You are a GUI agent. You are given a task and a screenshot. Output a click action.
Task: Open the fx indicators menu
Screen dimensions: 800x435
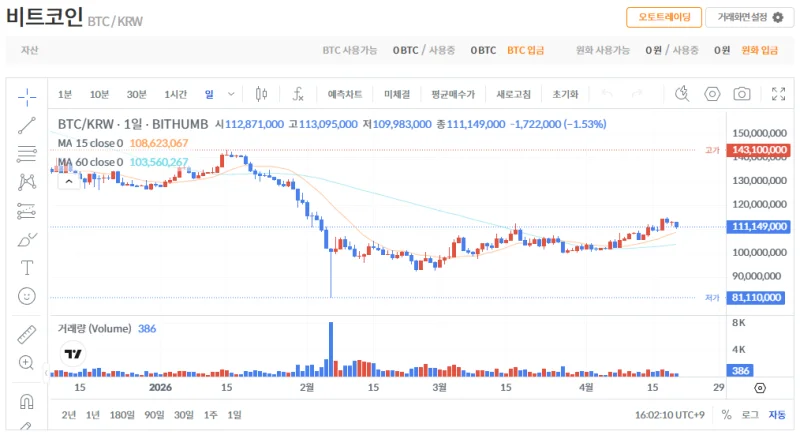click(297, 94)
